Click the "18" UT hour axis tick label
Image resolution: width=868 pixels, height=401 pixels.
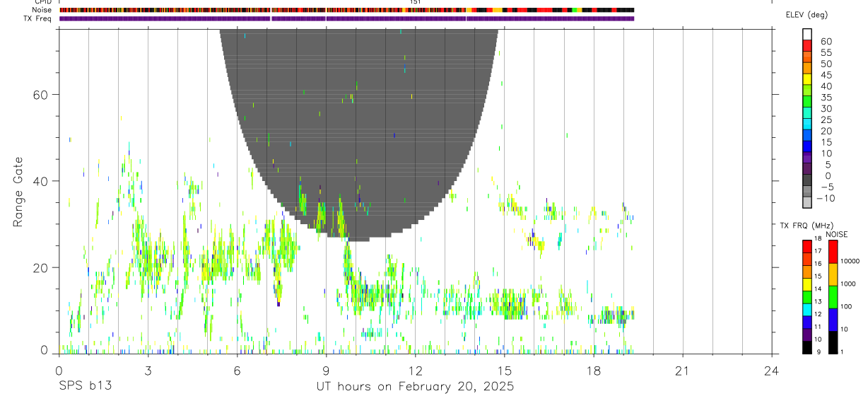click(593, 371)
